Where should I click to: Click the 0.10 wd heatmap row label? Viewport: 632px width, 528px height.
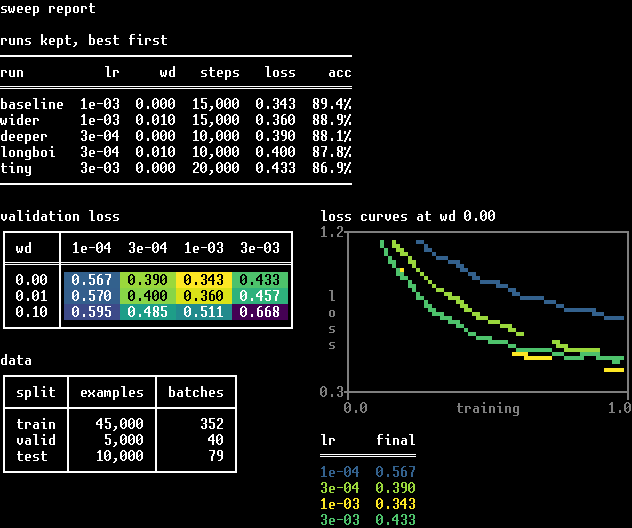(x=32, y=312)
